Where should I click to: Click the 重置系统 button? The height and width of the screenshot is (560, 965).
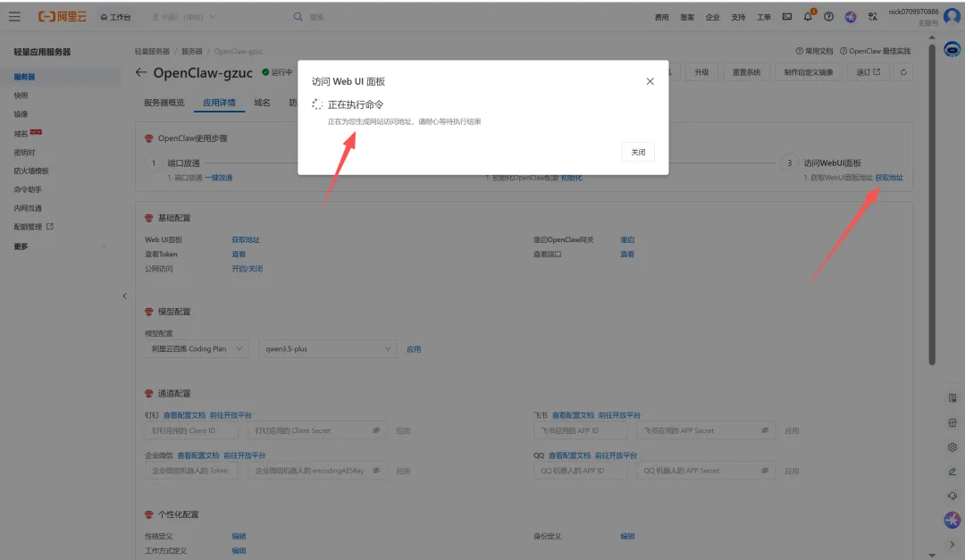point(746,72)
